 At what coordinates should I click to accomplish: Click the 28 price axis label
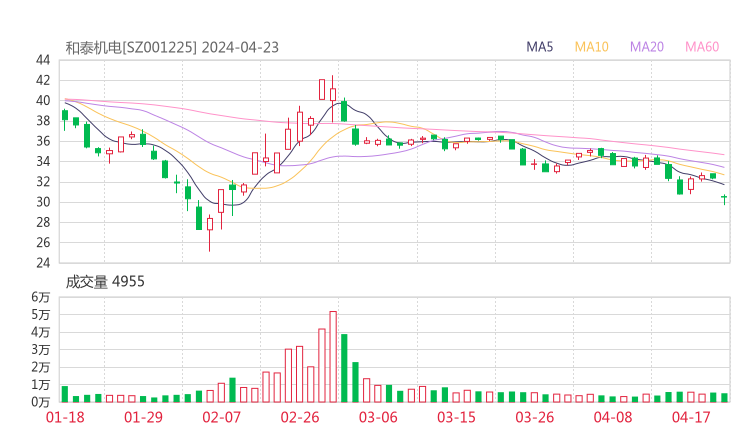43,222
